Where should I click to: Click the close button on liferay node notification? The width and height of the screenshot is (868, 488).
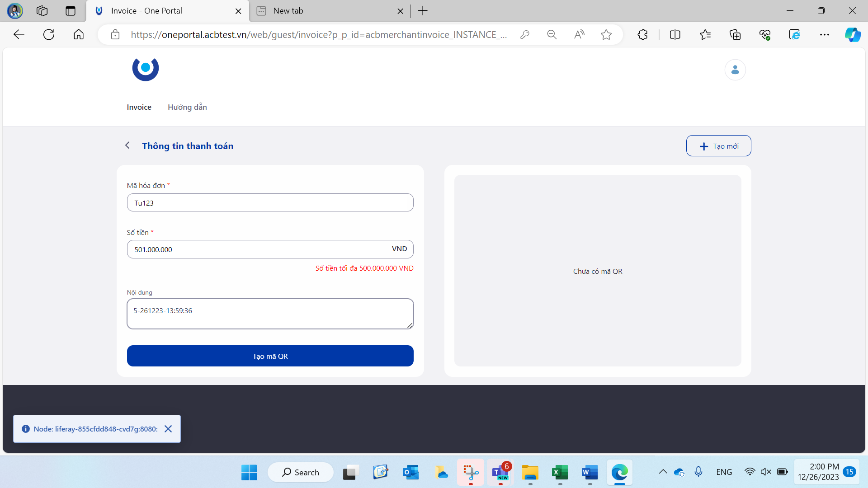coord(169,429)
